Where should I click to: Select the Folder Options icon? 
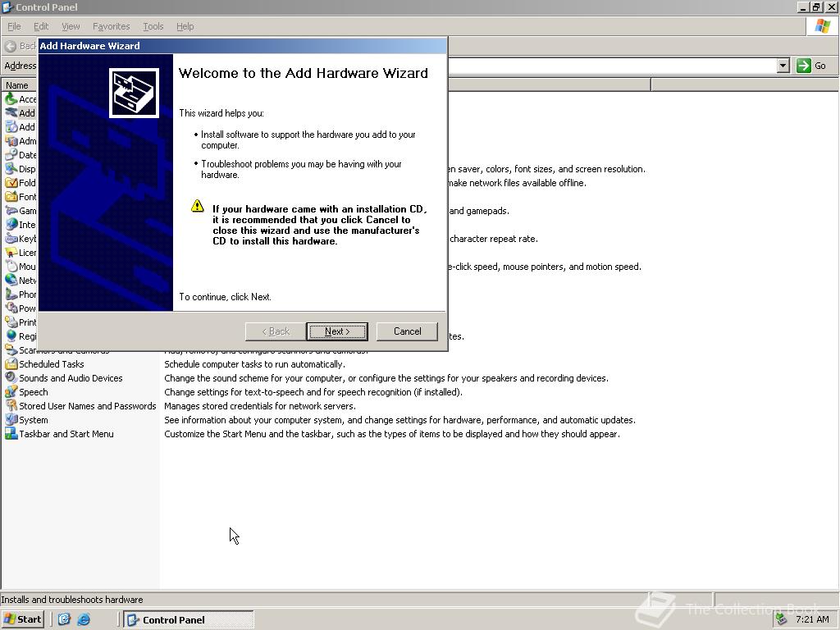[11, 182]
